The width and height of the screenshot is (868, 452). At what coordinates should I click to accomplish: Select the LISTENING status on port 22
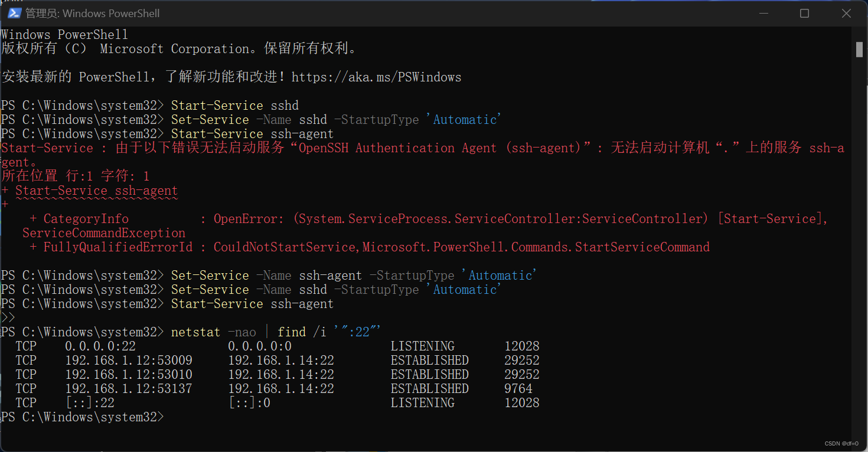click(x=422, y=345)
